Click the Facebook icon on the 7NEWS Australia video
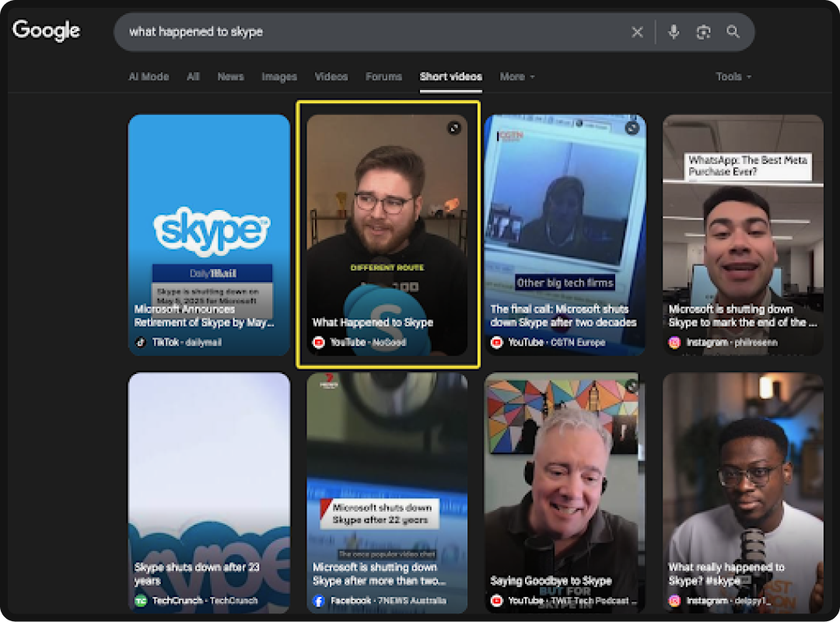 coord(317,599)
